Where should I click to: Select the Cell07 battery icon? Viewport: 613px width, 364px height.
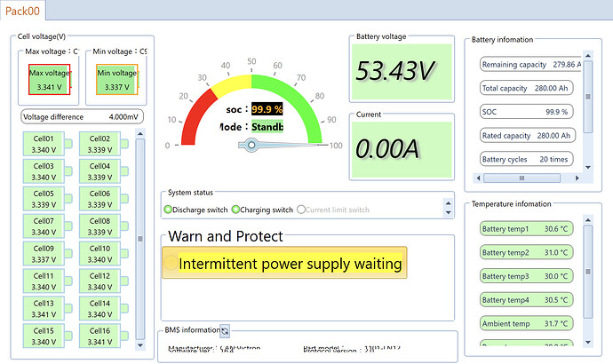[48, 226]
